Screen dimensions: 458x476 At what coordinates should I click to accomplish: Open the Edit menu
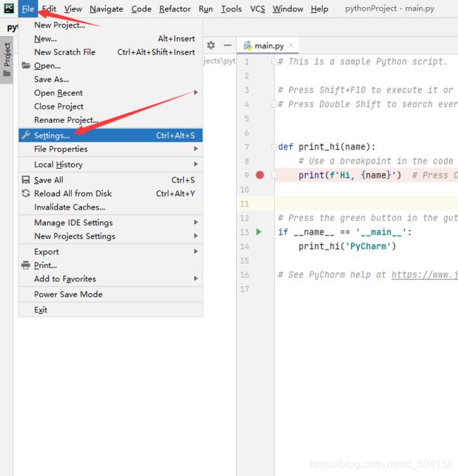point(49,8)
